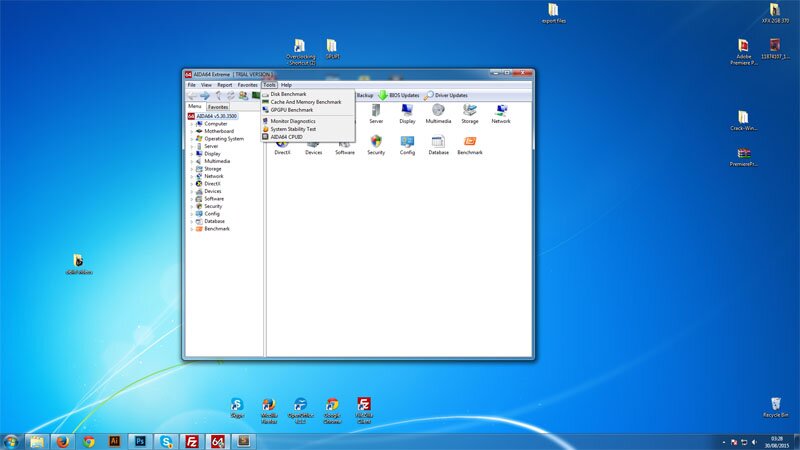
Task: Click the Refresh toolbar icon
Action: click(x=231, y=95)
